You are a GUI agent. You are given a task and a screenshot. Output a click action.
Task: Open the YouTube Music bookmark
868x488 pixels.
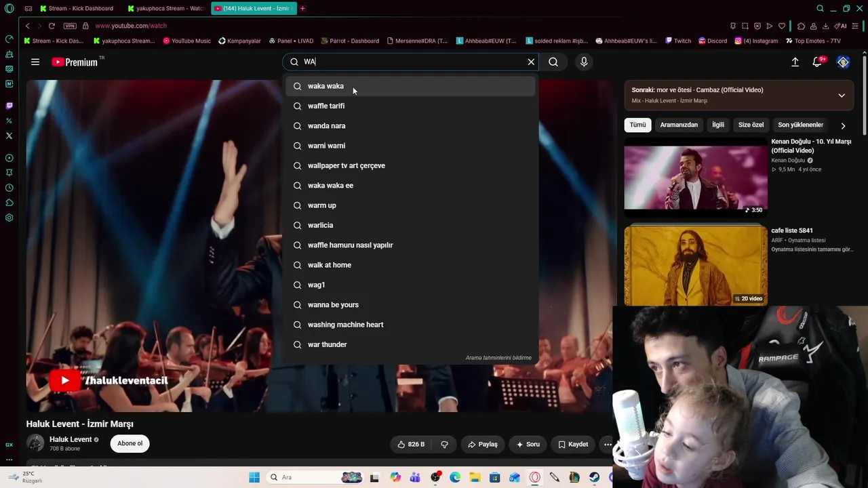pyautogui.click(x=186, y=41)
